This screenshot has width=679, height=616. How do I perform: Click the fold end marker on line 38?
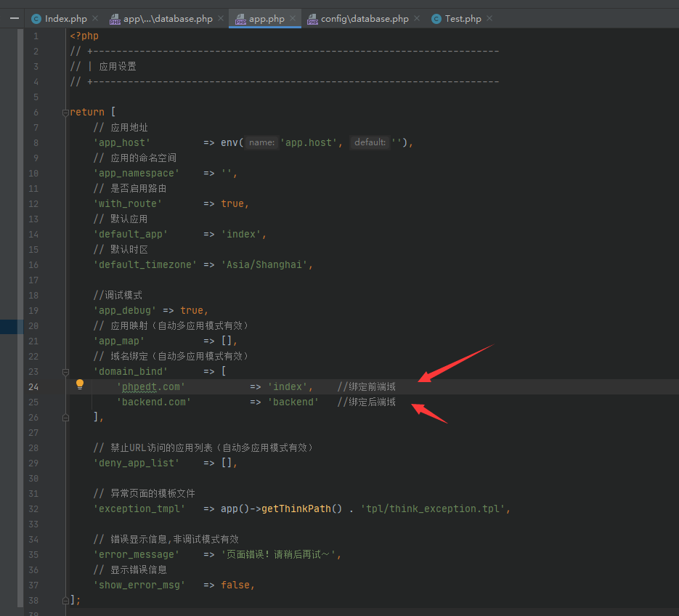[65, 601]
